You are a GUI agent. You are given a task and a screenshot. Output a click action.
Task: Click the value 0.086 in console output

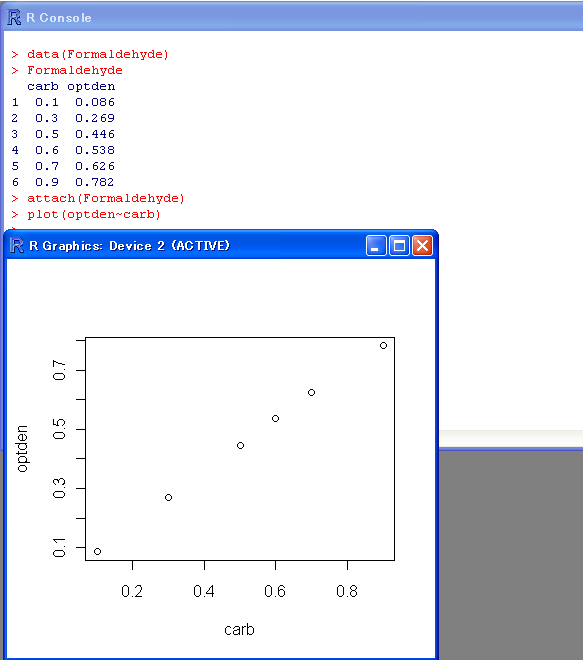[95, 102]
